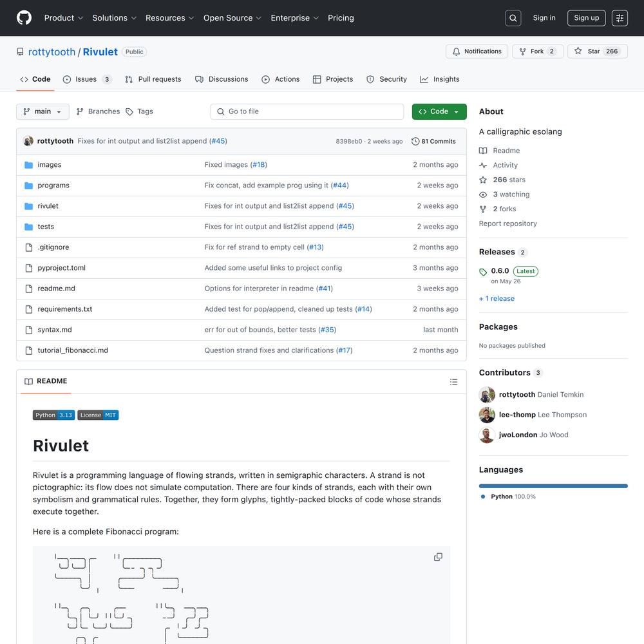Open the appearance settings icon beside Sign up
Image resolution: width=644 pixels, height=644 pixels.
click(x=620, y=18)
